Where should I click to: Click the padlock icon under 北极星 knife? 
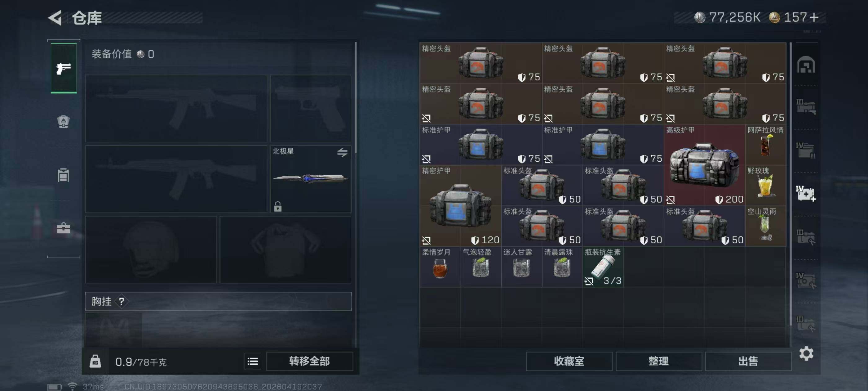pos(278,206)
